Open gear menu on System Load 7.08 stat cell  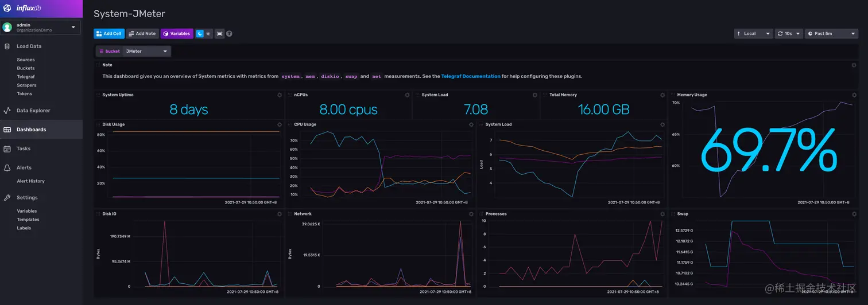pos(535,95)
